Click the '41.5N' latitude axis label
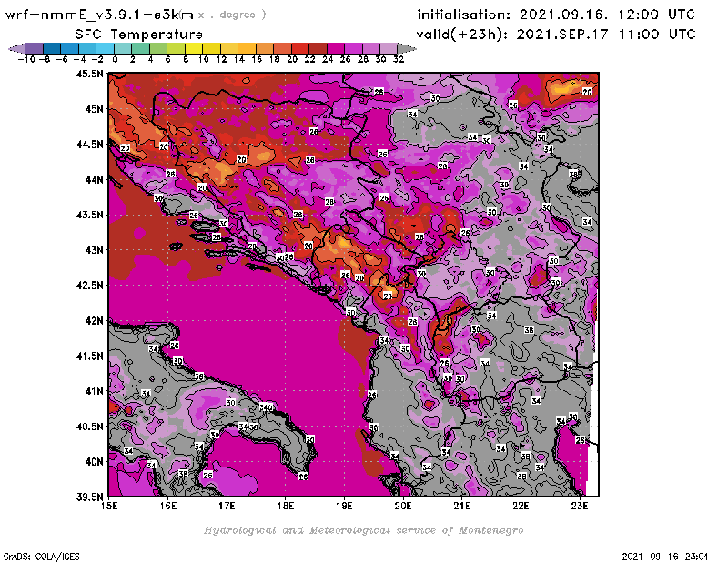The image size is (728, 562). (90, 356)
